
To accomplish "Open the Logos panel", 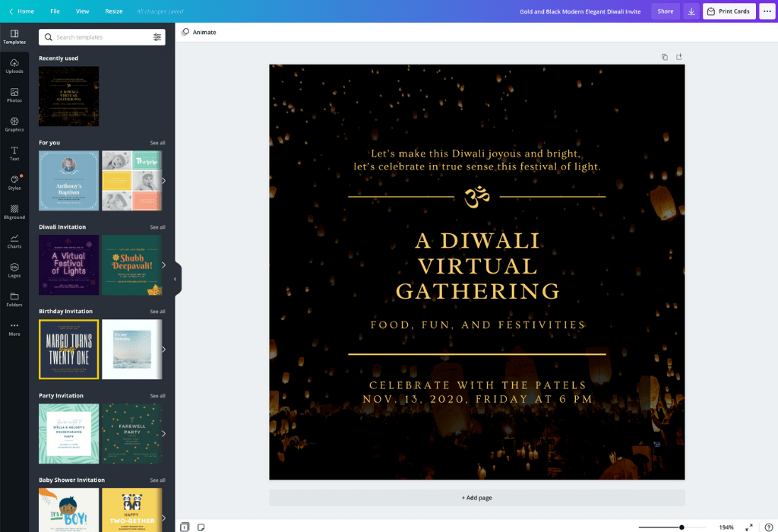I will (x=14, y=270).
